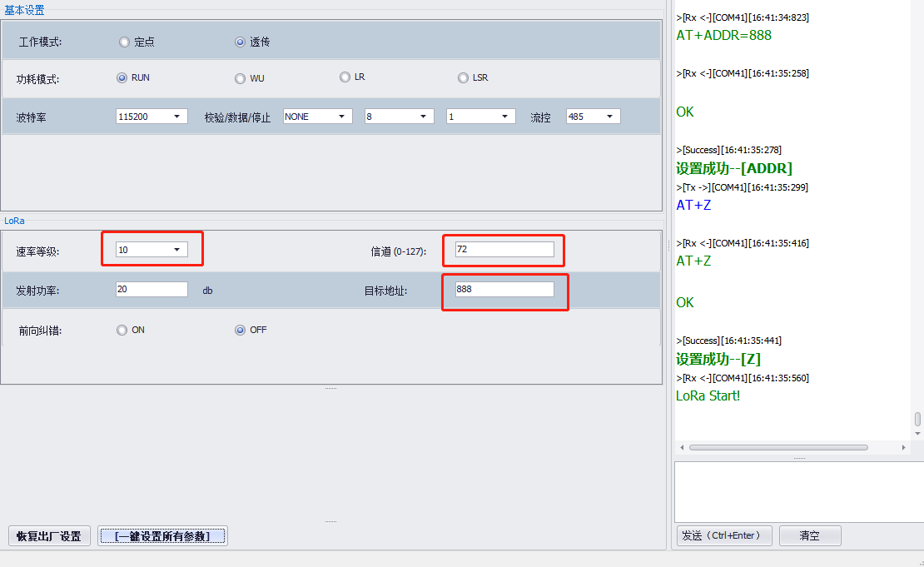Image resolution: width=924 pixels, height=567 pixels.
Task: Open the stop bits 1 dropdown
Action: point(480,117)
